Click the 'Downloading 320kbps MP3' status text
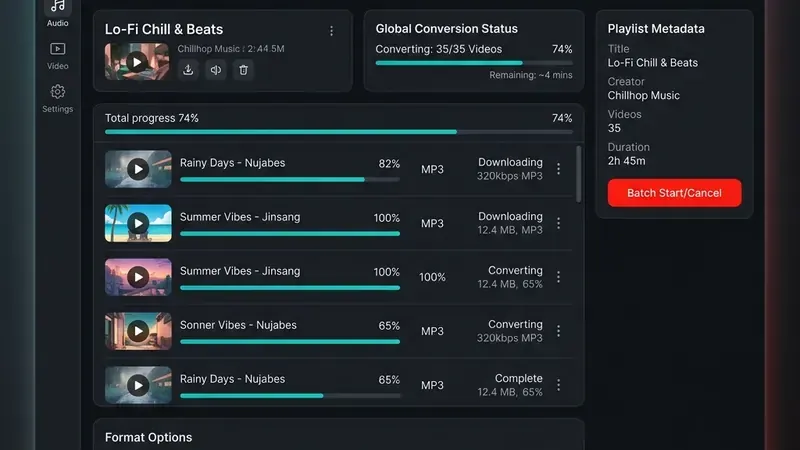800x450 pixels. (510, 169)
